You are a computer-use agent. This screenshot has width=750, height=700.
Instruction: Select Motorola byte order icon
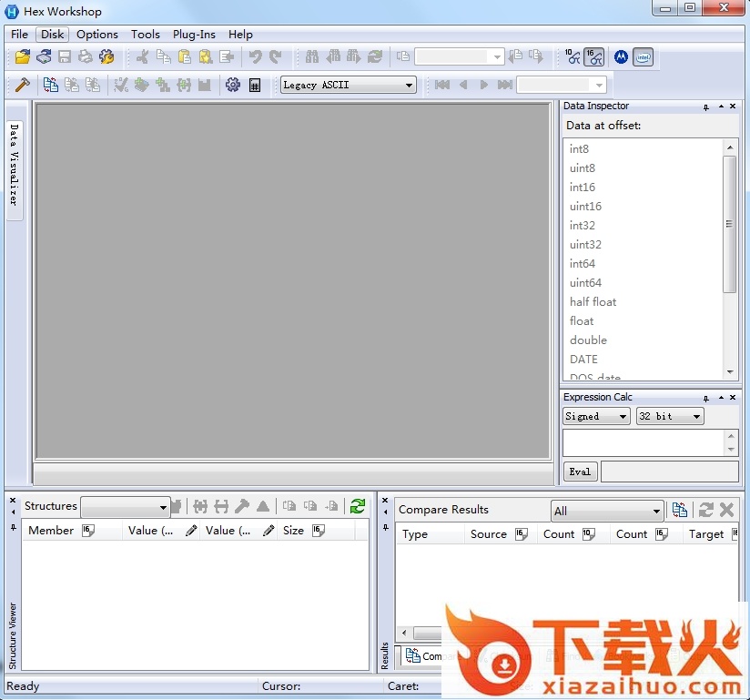(x=621, y=57)
